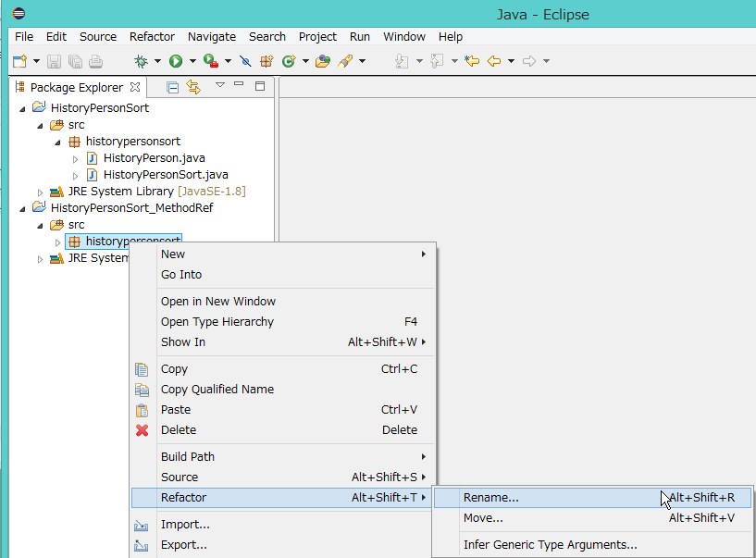
Task: Click the New wizard toolbar icon
Action: point(20,61)
